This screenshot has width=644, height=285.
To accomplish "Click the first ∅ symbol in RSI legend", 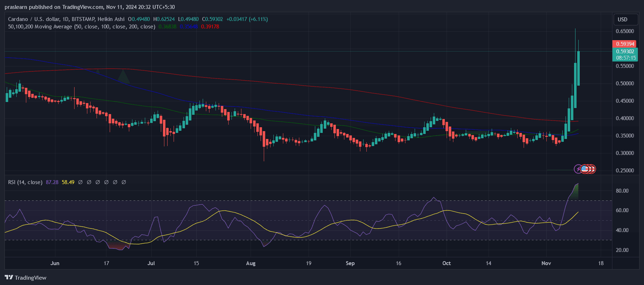I will pos(81,182).
